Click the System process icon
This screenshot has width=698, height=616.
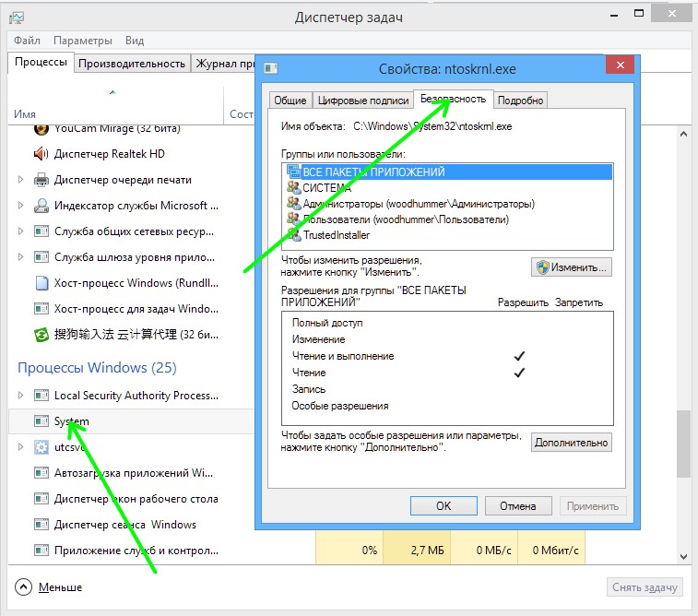[41, 421]
